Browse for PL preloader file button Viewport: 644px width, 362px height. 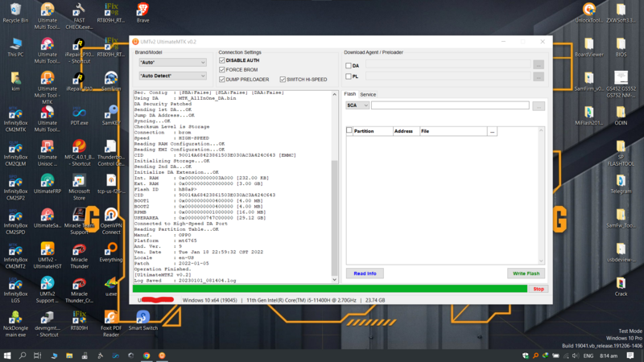(539, 76)
